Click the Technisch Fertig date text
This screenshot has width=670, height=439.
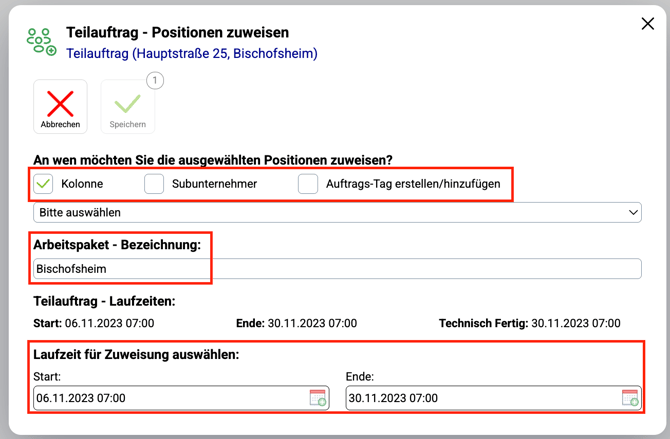[x=575, y=323]
